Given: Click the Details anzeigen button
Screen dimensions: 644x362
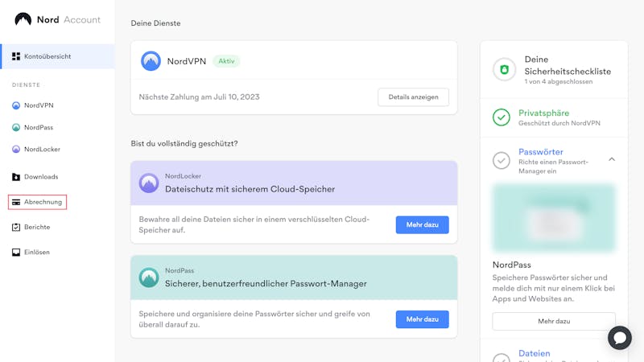Looking at the screenshot, I should click(413, 97).
